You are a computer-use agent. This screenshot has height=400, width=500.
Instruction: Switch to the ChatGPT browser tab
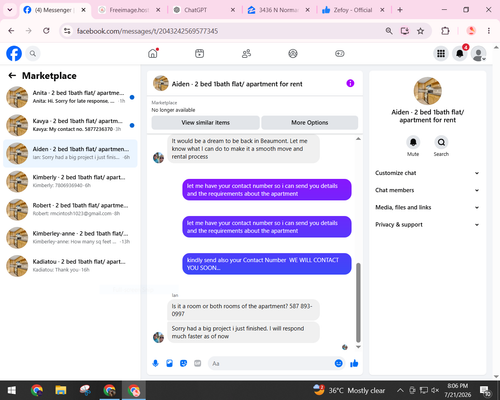point(204,10)
